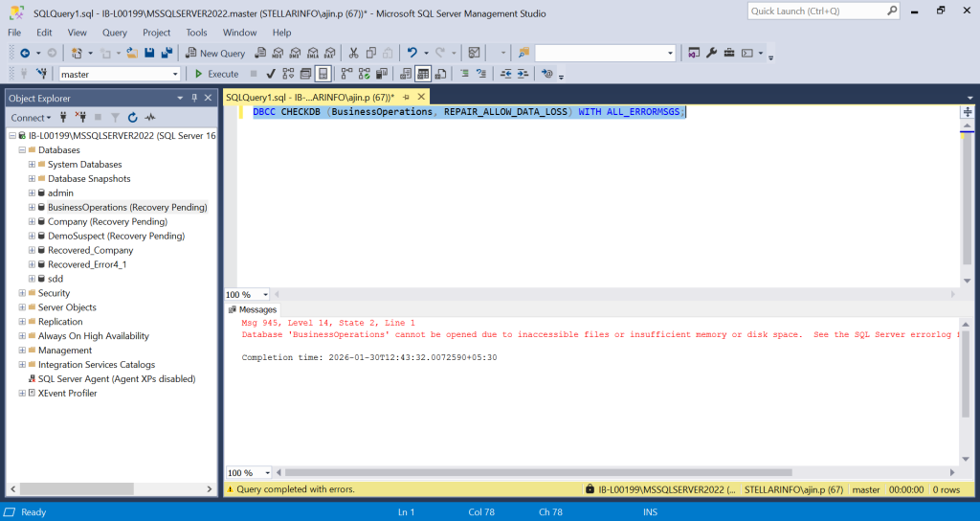Click the Comment Out Selected Lines icon
This screenshot has width=980, height=521.
tap(464, 74)
